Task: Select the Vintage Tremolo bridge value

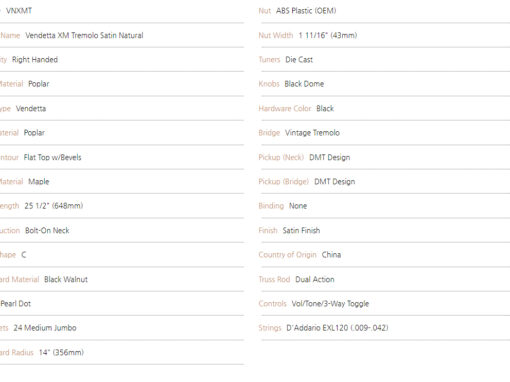Action: coord(312,133)
